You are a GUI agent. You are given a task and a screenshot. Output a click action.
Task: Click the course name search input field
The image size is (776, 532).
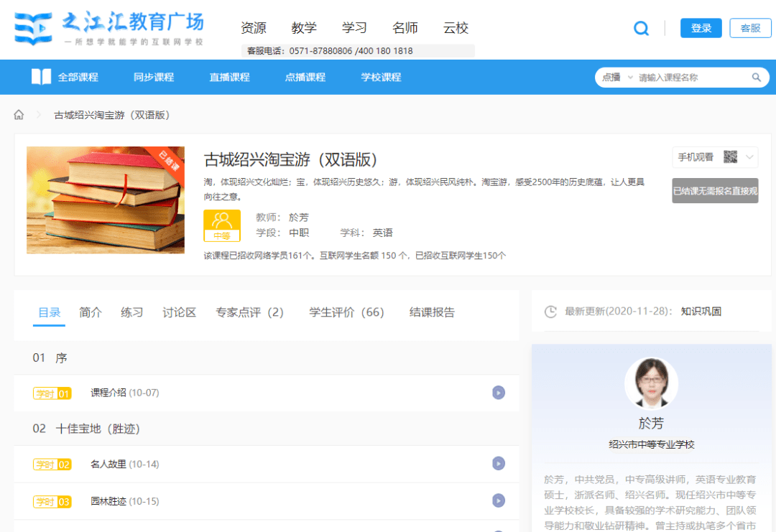690,78
